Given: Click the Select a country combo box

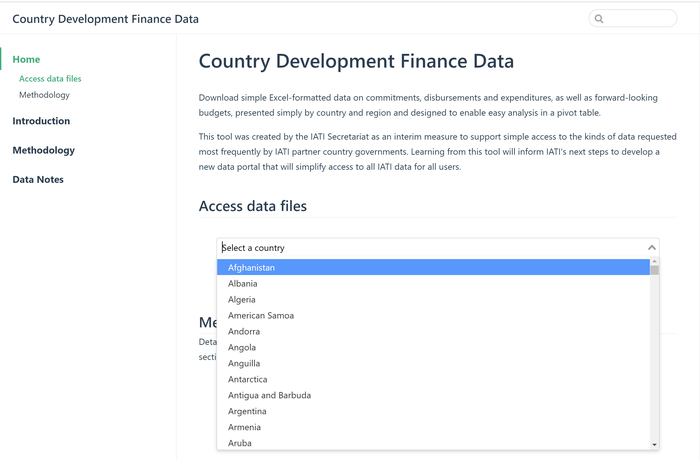Looking at the screenshot, I should [438, 248].
